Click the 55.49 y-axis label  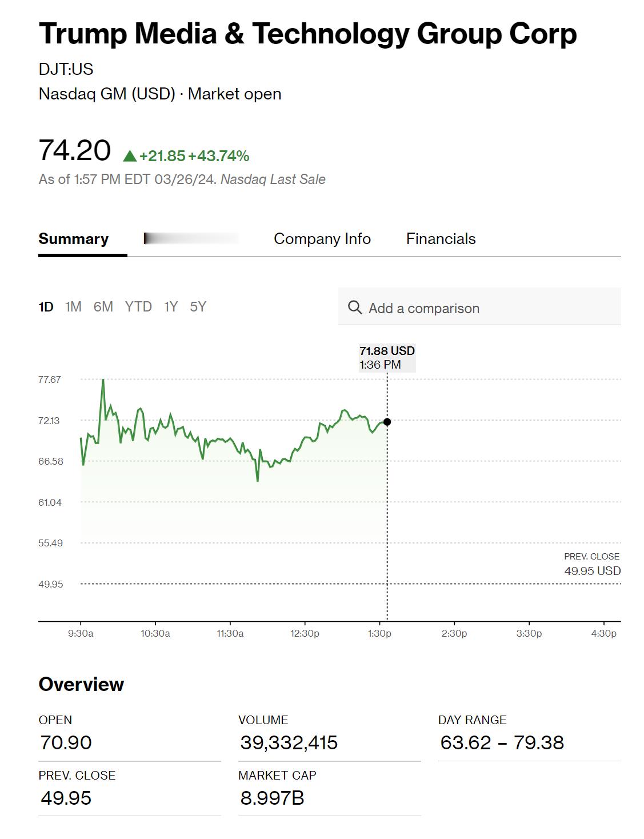(x=51, y=543)
